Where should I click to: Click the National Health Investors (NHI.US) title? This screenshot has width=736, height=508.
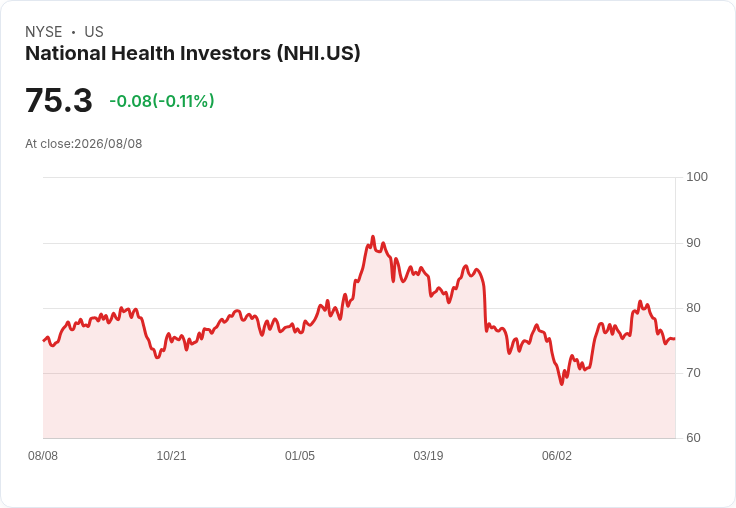[192, 54]
